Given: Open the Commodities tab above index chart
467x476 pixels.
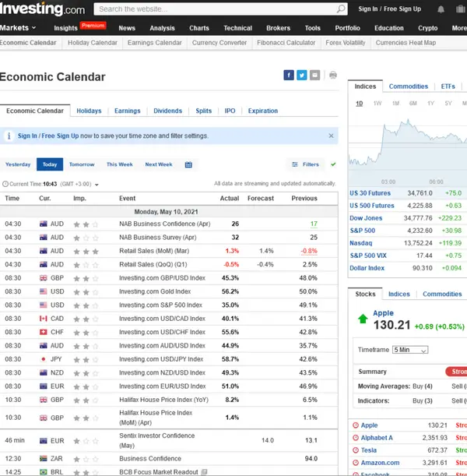Looking at the screenshot, I should point(409,86).
